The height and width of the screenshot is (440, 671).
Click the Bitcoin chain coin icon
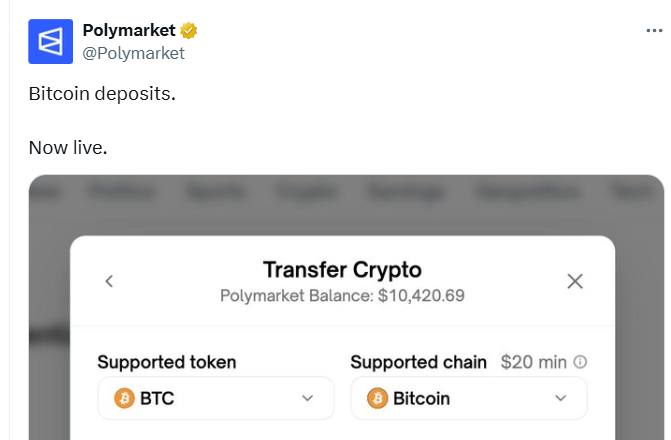click(x=378, y=398)
